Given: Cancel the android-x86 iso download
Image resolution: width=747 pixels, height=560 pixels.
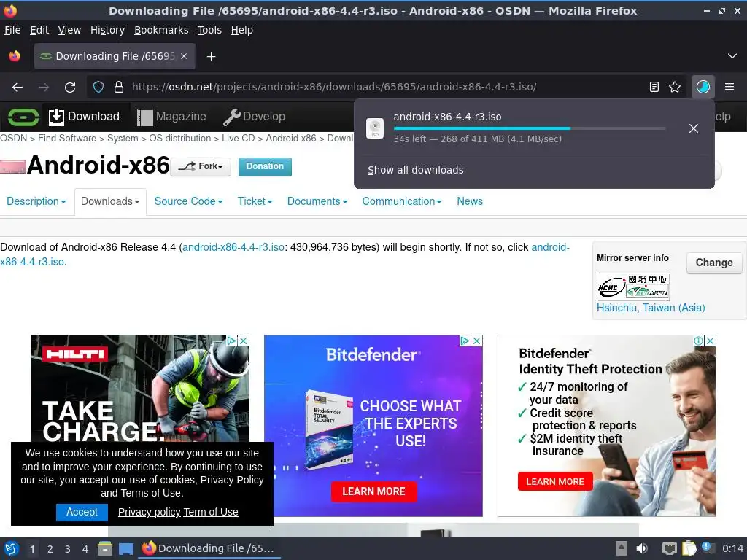Looking at the screenshot, I should (694, 128).
